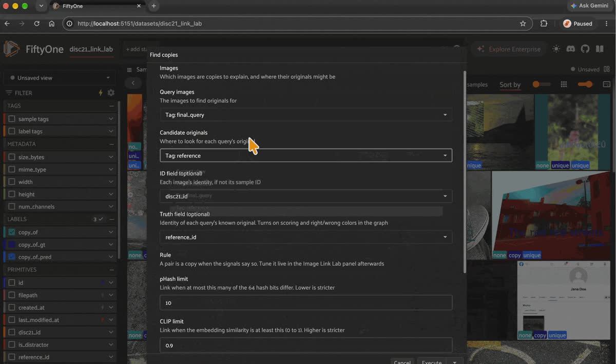Open the Truth field dropdown showing reference_id
Image resolution: width=616 pixels, height=364 pixels.
pyautogui.click(x=306, y=237)
